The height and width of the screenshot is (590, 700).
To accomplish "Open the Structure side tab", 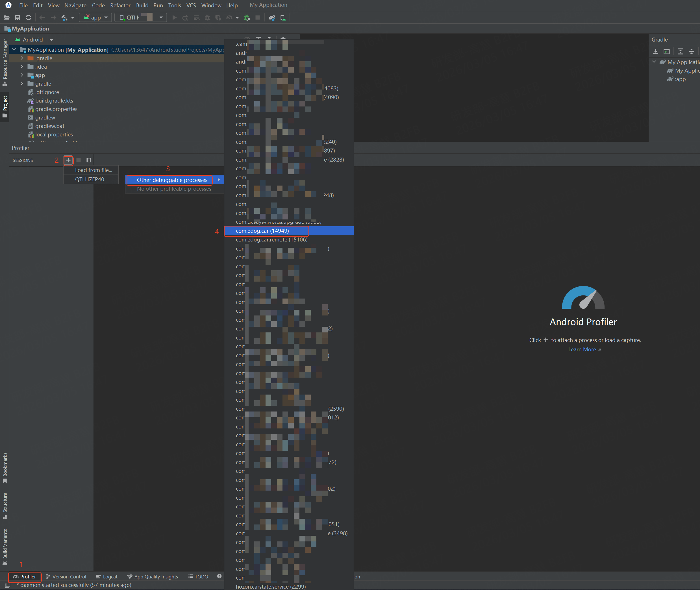I will (x=5, y=505).
